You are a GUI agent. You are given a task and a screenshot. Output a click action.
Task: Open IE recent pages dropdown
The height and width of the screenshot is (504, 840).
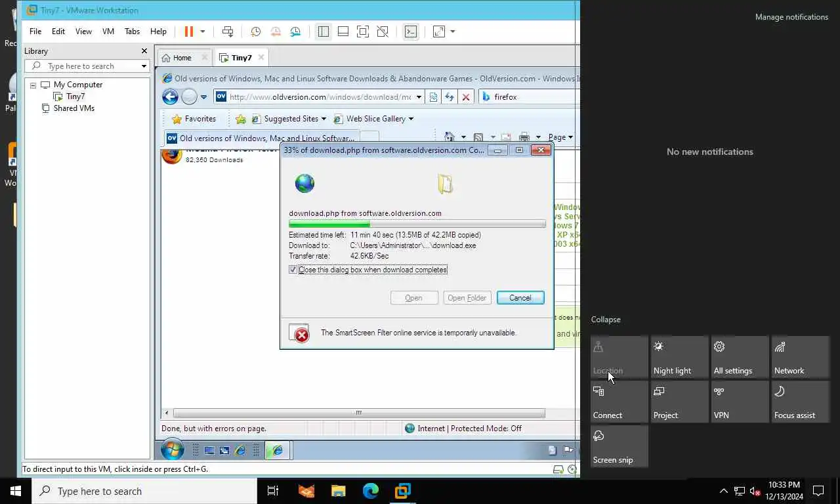tap(203, 97)
